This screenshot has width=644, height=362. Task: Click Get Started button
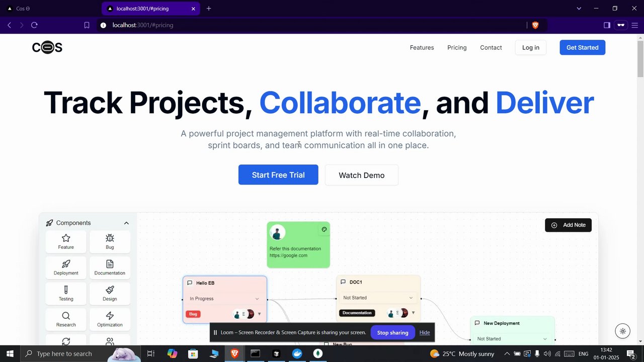[582, 48]
